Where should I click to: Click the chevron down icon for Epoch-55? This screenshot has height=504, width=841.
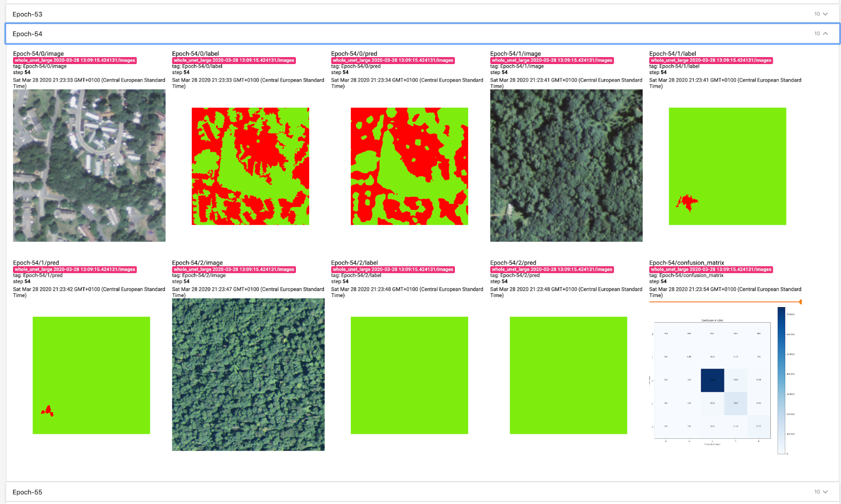pos(825,492)
